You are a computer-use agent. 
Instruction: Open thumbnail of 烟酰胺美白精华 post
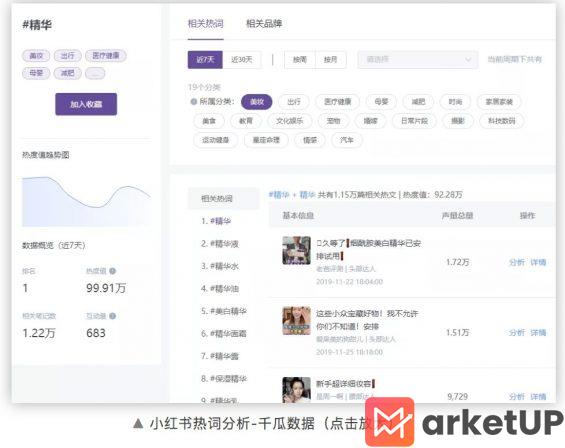(x=296, y=250)
